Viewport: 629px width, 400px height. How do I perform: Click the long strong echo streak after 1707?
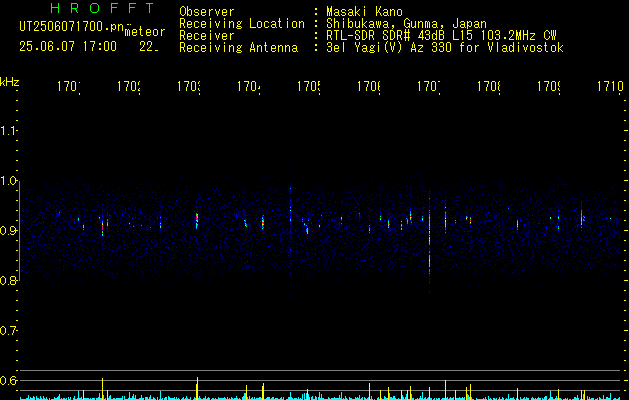(429, 241)
